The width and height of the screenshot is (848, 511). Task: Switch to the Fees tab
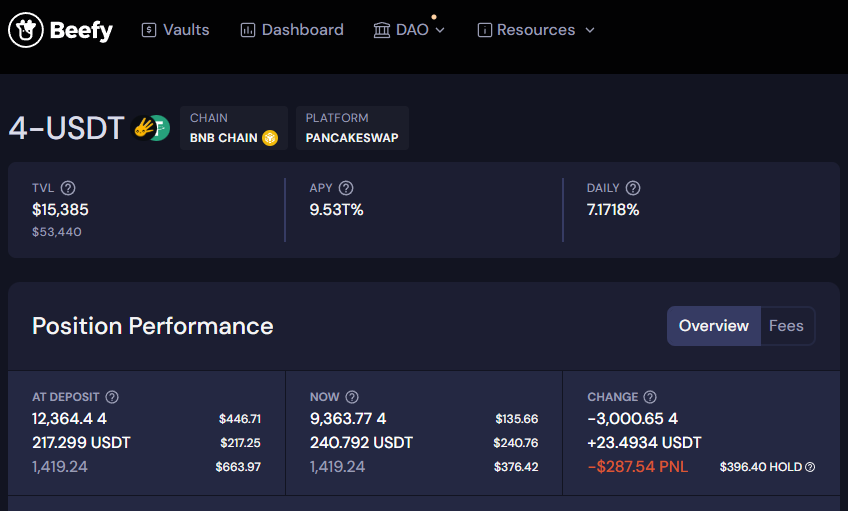786,326
